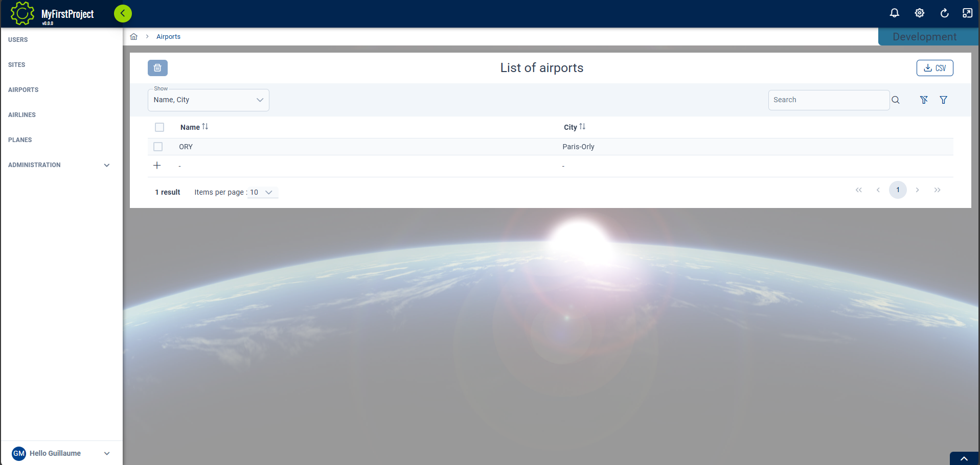Open the Show columns dropdown
Viewport: 980px width, 465px height.
(209, 100)
